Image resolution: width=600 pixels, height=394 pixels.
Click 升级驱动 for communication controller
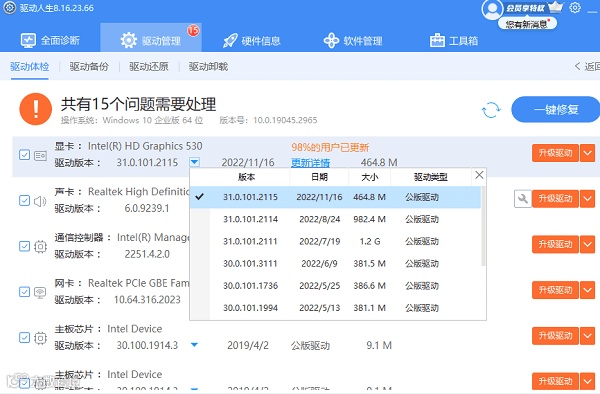point(555,244)
